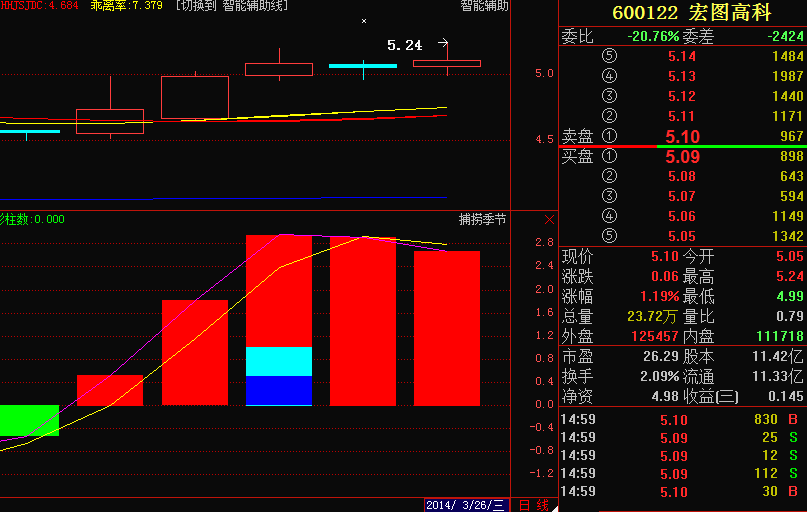
Task: Select the circled 1 buy level at 5.09
Action: pos(610,157)
